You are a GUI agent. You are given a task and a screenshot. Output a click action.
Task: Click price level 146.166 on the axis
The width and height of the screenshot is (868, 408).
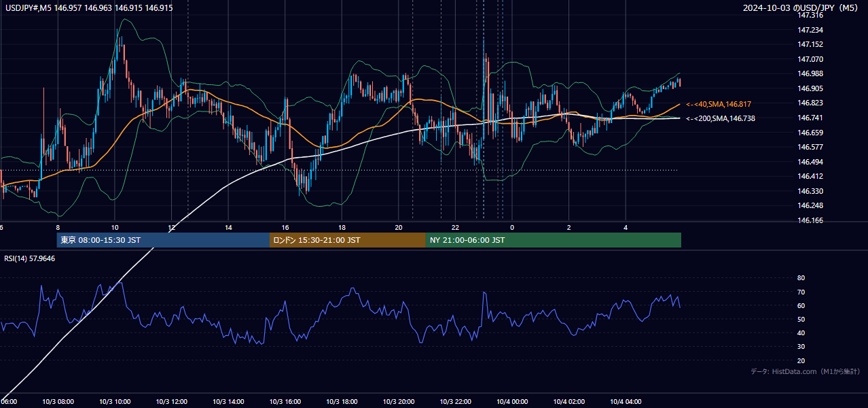[x=810, y=220]
